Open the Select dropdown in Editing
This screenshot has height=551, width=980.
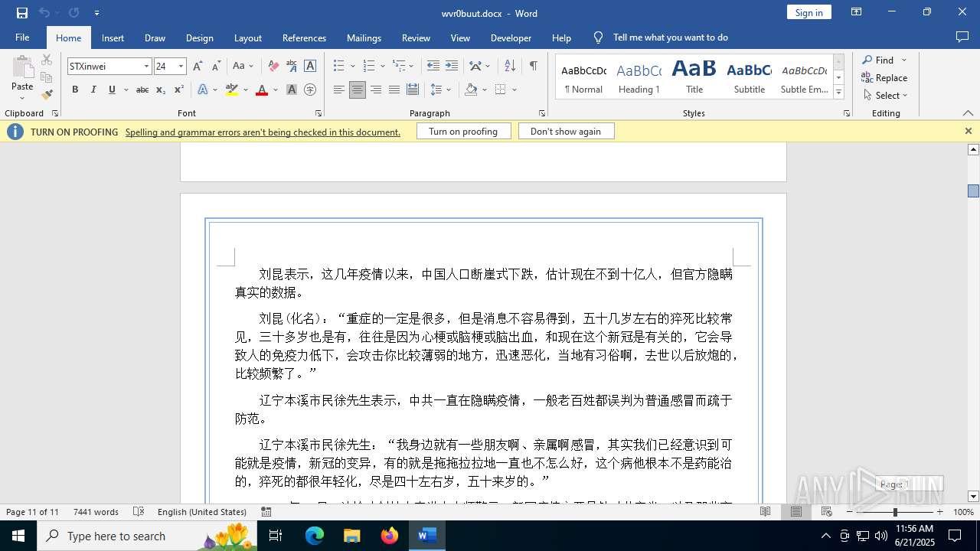coord(885,96)
